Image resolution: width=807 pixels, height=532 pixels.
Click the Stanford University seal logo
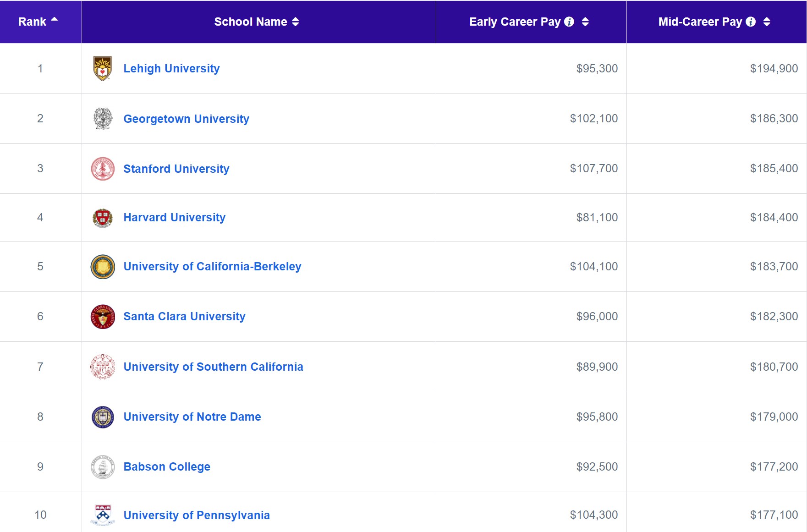pyautogui.click(x=103, y=169)
